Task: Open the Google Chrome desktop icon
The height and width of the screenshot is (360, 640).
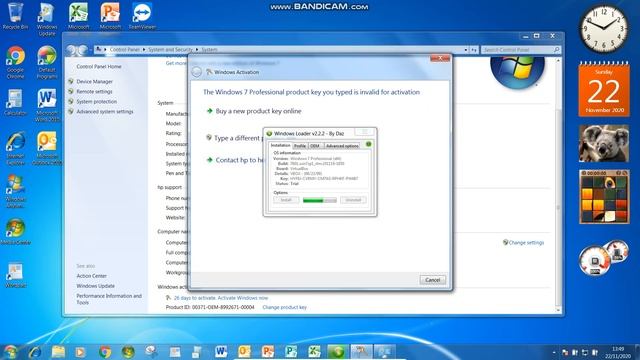Action: [x=15, y=62]
